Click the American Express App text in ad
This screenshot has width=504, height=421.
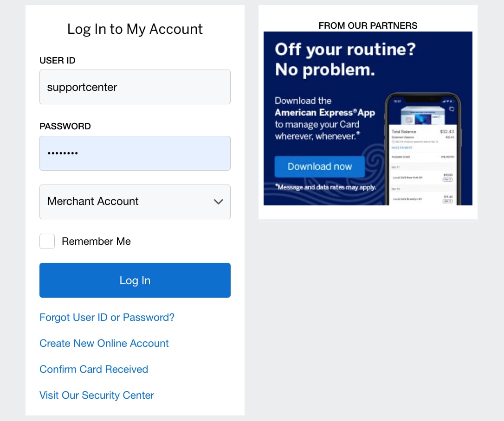coord(324,113)
